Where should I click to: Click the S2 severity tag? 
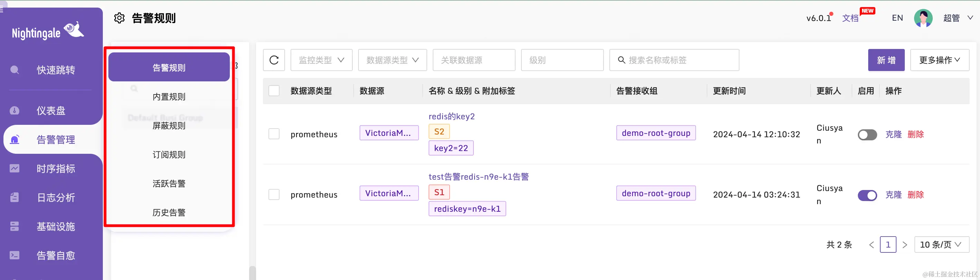coord(439,131)
